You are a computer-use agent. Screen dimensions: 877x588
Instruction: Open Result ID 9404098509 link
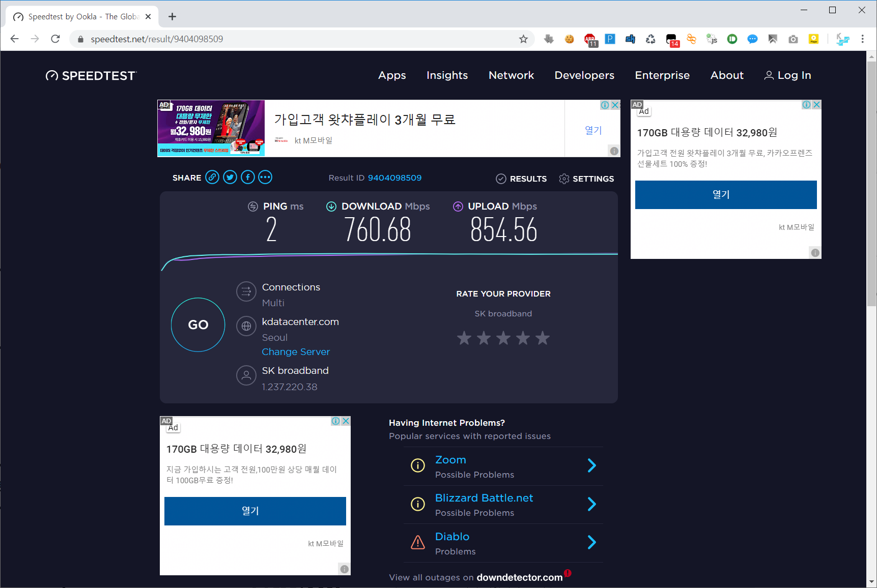click(394, 178)
